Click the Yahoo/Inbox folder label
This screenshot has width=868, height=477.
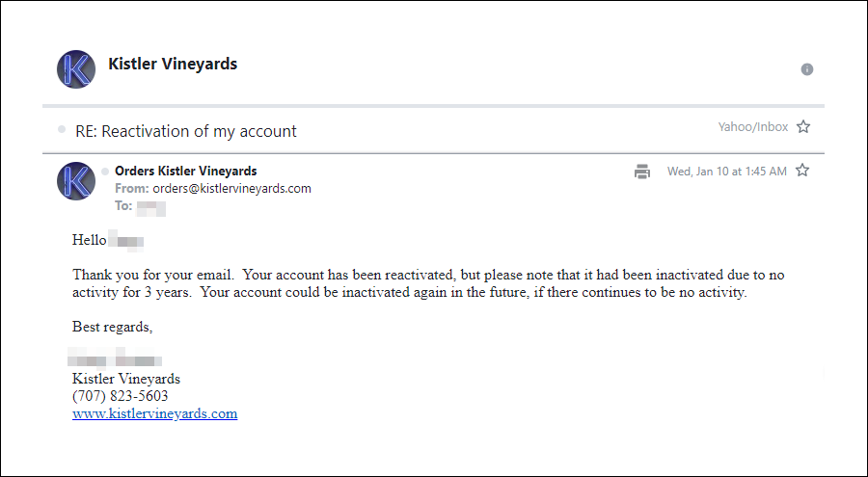753,127
